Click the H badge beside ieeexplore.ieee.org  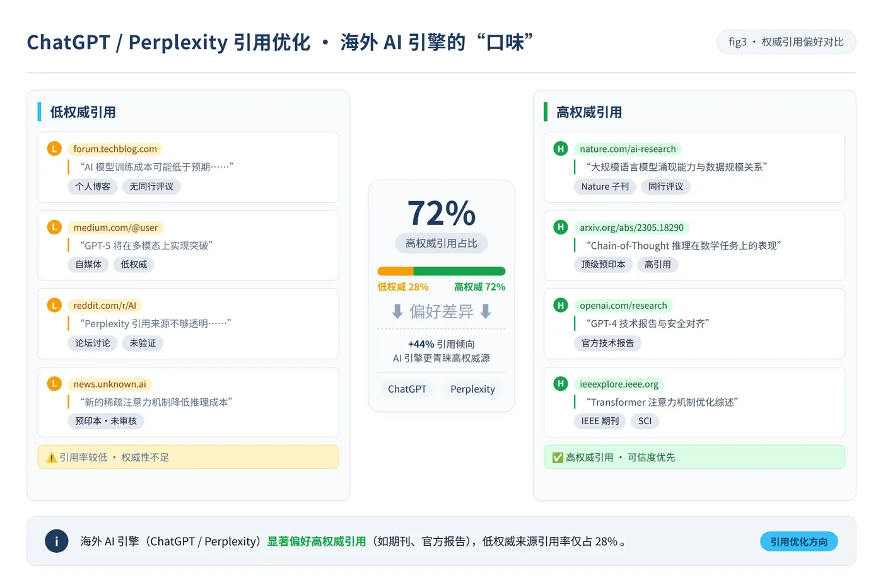pos(561,384)
